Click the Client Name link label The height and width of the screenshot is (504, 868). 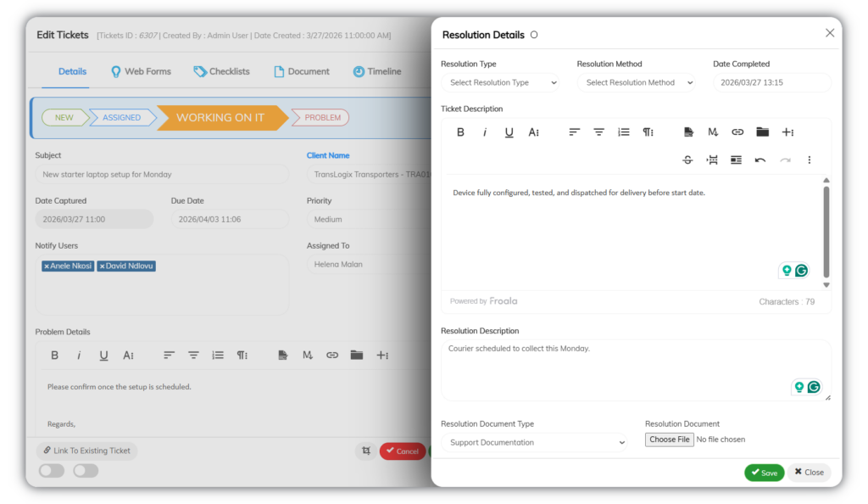pyautogui.click(x=328, y=155)
